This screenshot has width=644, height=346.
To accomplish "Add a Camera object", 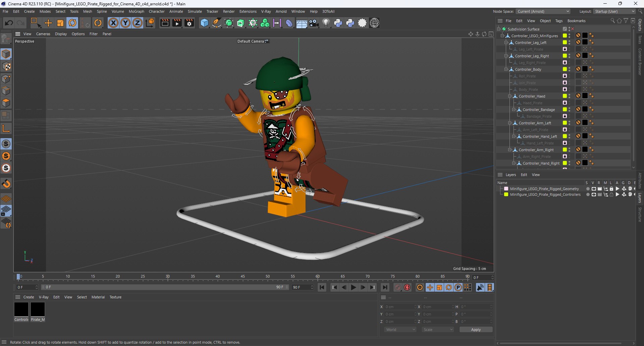I will (x=314, y=23).
